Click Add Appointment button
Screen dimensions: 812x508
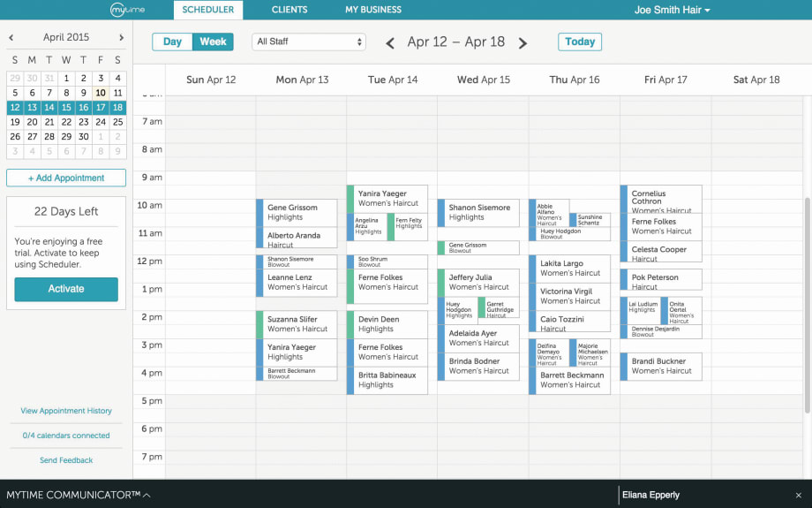[x=66, y=178]
